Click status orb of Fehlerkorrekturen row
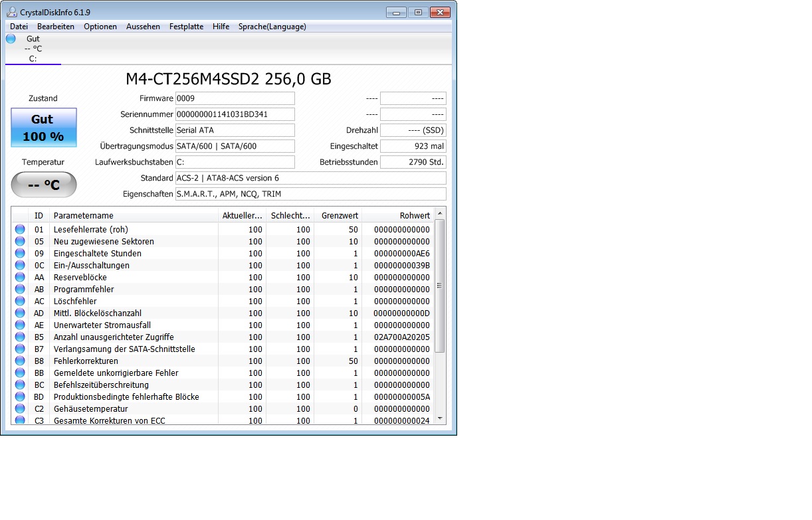Image resolution: width=812 pixels, height=520 pixels. [20, 361]
